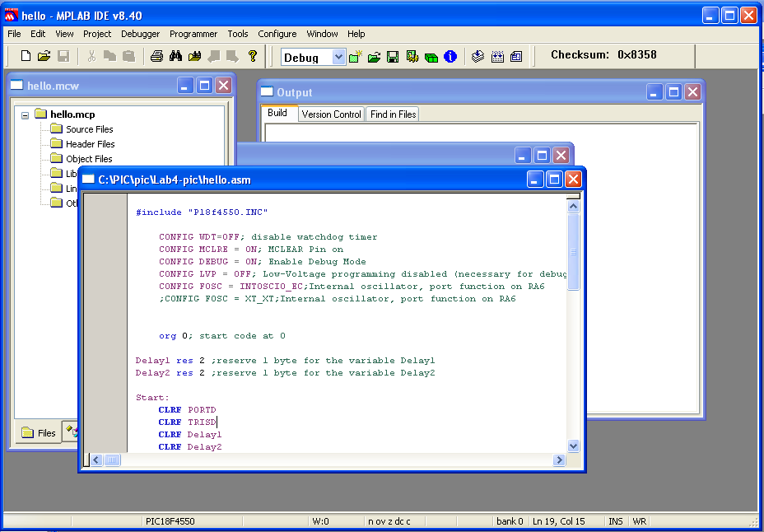Click the blue info icon in toolbar
This screenshot has height=532, width=764.
point(450,57)
